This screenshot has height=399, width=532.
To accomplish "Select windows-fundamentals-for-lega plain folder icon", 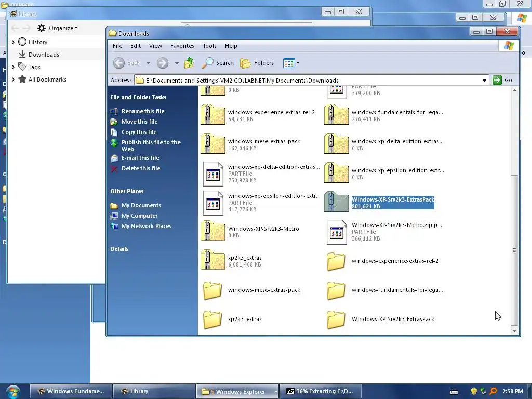I will click(x=336, y=290).
